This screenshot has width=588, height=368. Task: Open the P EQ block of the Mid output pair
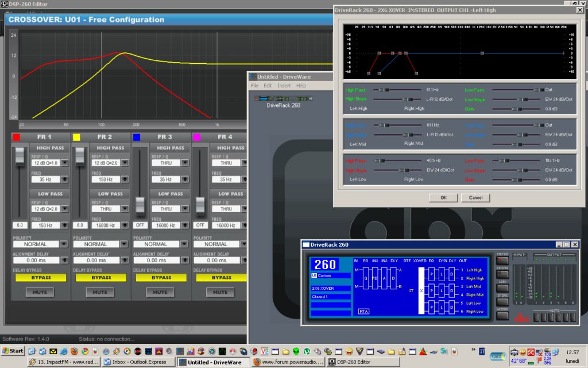click(x=432, y=290)
